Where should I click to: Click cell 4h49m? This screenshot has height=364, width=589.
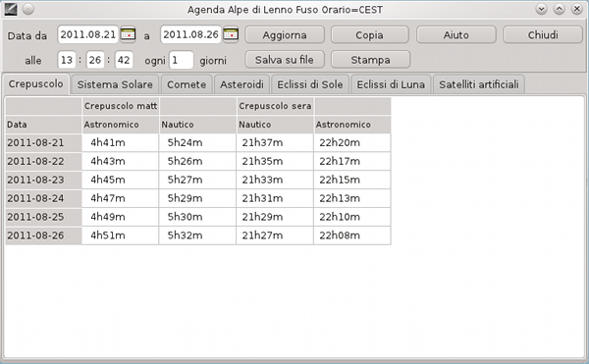(x=121, y=217)
